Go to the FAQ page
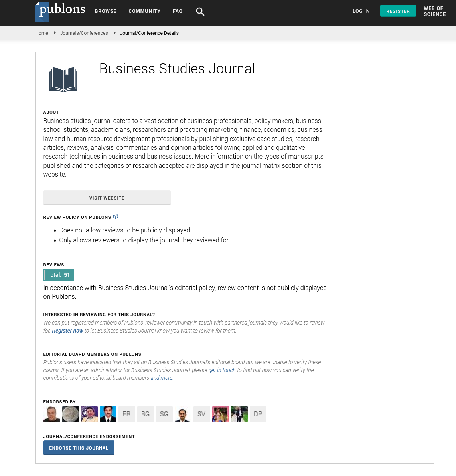Image resolution: width=456 pixels, height=476 pixels. (x=178, y=11)
